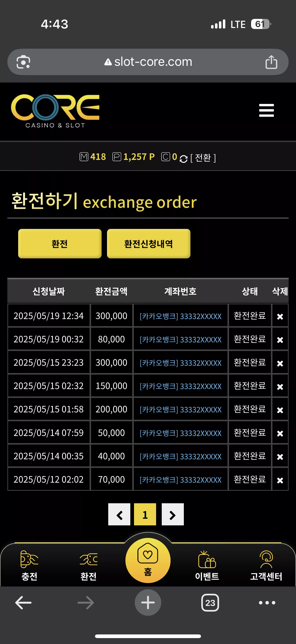296x644 pixels.
Task: Go to the previous page arrow
Action: pyautogui.click(x=119, y=514)
